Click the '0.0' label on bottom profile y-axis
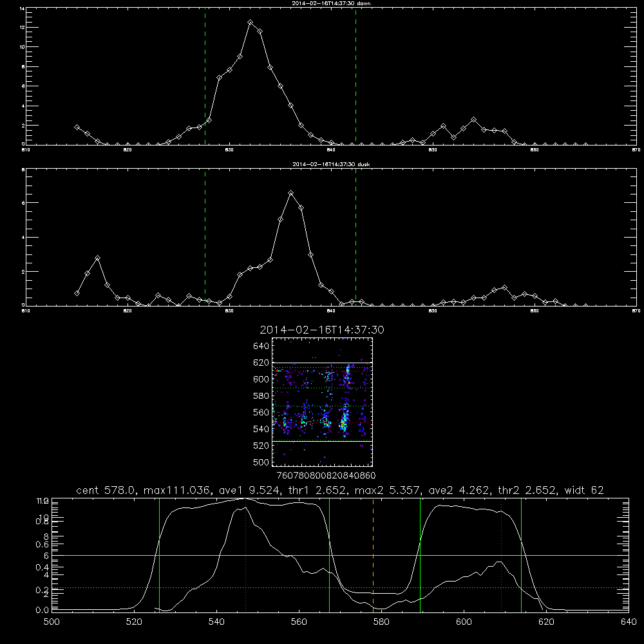Screen dimensions: 644x644 (42, 611)
